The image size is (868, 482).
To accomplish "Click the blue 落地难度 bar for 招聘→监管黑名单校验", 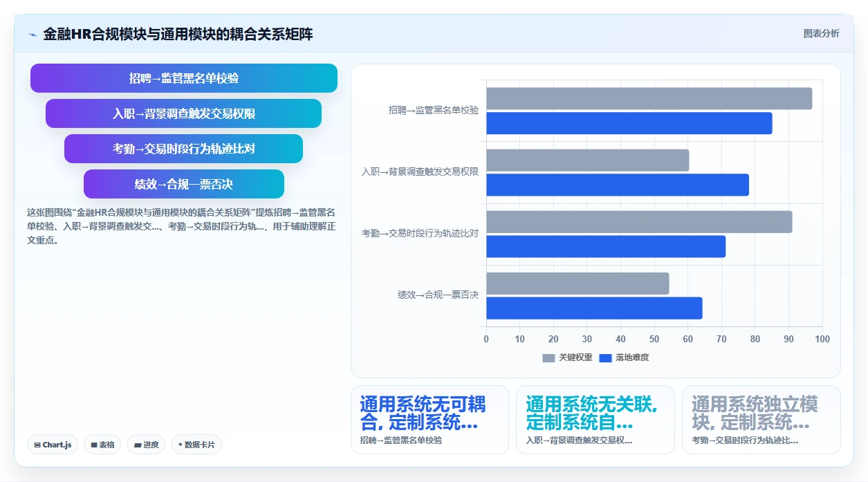I will click(629, 123).
